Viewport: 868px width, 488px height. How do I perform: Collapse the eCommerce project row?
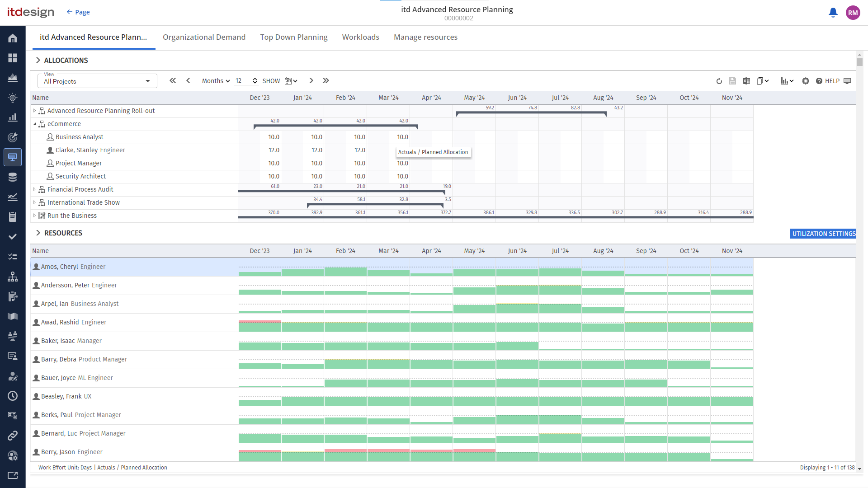tap(35, 124)
